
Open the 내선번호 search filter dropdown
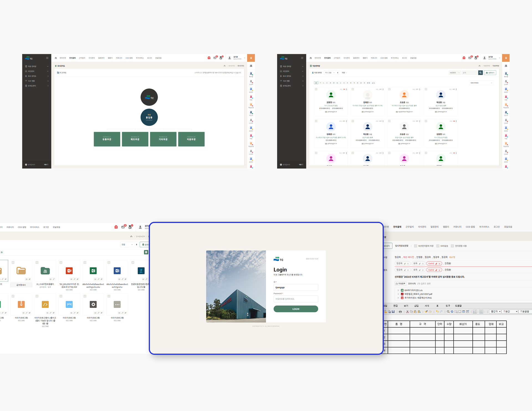pyautogui.click(x=454, y=73)
